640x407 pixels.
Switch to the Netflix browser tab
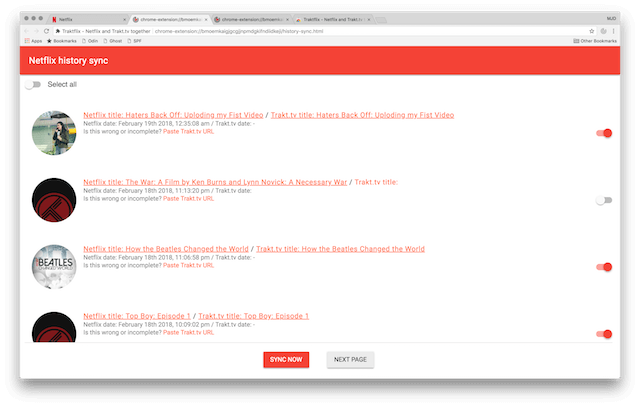(x=88, y=19)
